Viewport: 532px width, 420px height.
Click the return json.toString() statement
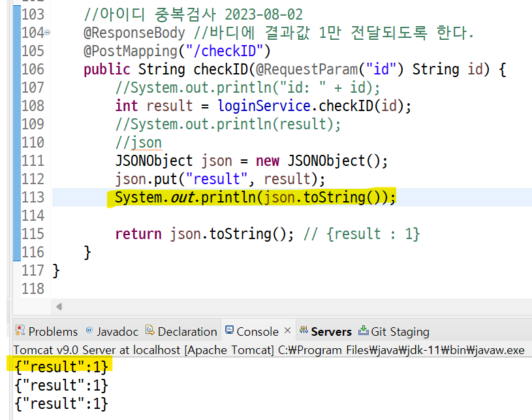click(x=204, y=234)
